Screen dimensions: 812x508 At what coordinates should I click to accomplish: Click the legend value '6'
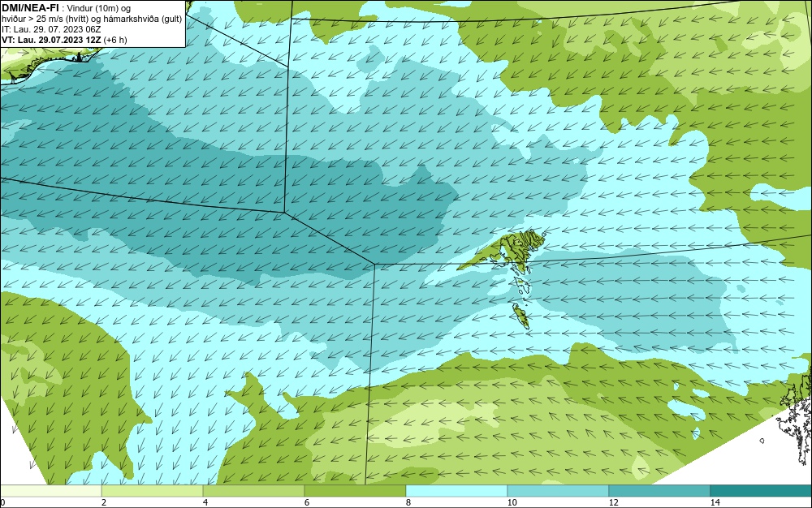coord(307,502)
